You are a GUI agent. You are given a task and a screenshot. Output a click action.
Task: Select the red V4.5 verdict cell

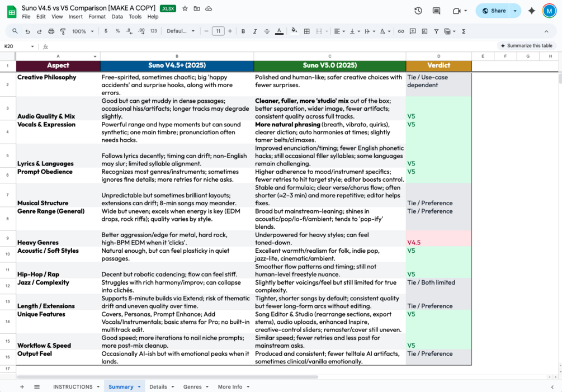pos(439,238)
